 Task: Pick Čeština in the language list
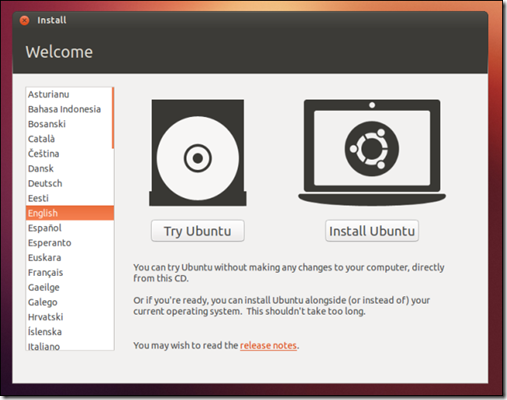(x=69, y=154)
